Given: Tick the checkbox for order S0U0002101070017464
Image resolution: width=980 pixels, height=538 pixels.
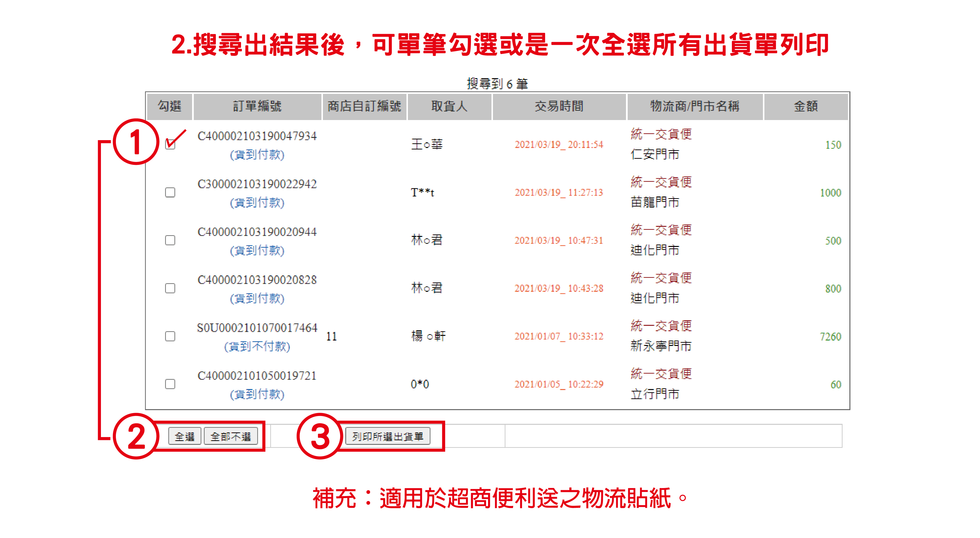Looking at the screenshot, I should coord(170,336).
